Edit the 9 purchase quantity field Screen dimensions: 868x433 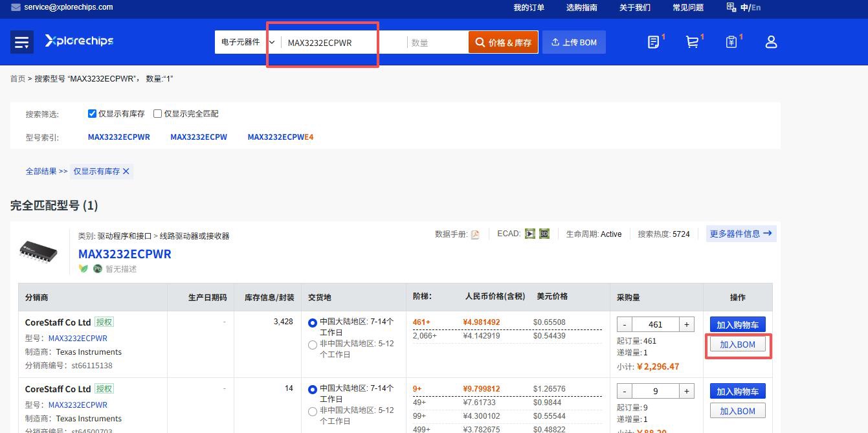coord(655,391)
